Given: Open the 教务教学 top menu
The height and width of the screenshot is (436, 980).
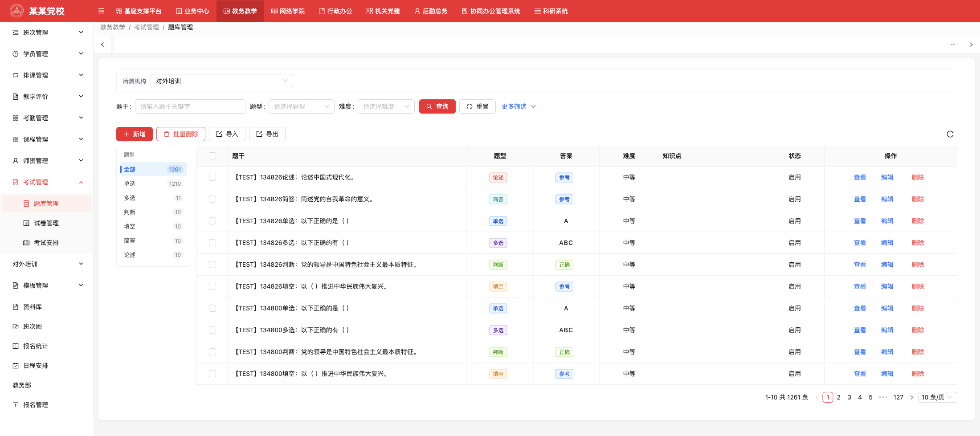Looking at the screenshot, I should click(x=240, y=11).
